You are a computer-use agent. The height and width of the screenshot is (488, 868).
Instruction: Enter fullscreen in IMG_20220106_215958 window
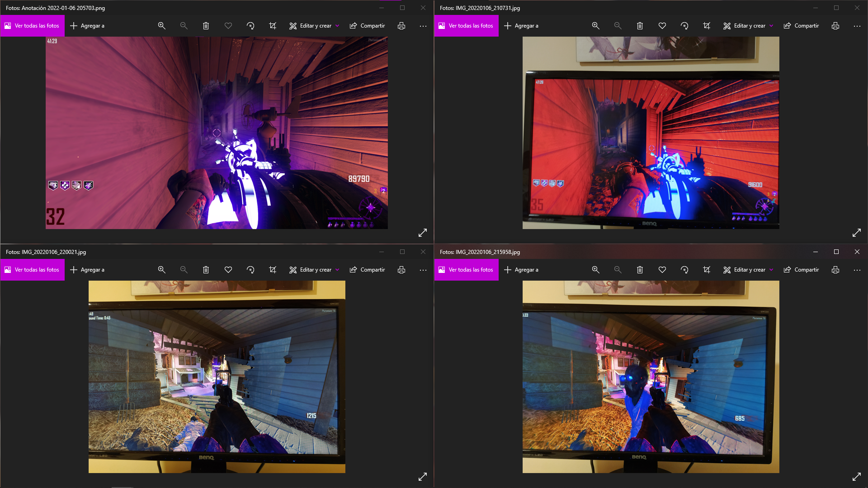point(857,477)
